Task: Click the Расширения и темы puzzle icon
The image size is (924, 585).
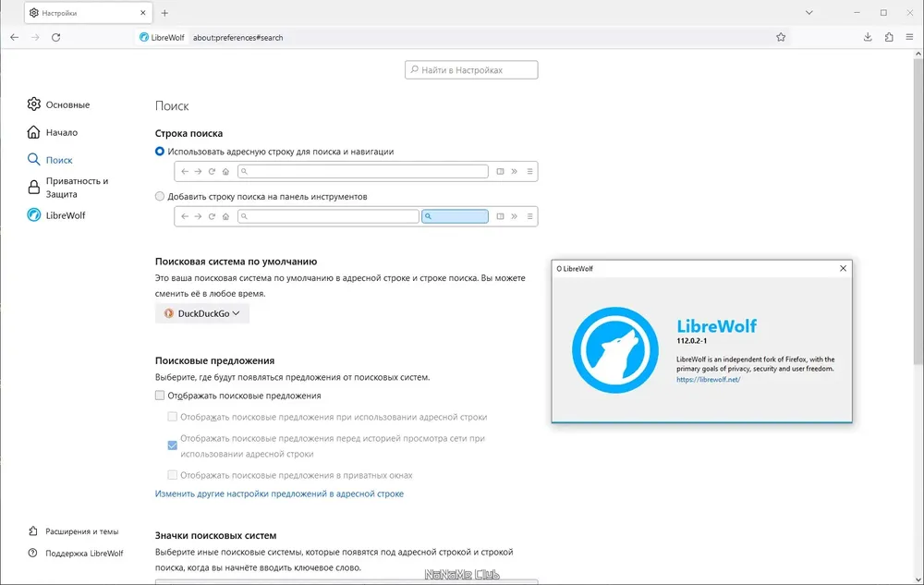Action: (x=33, y=531)
